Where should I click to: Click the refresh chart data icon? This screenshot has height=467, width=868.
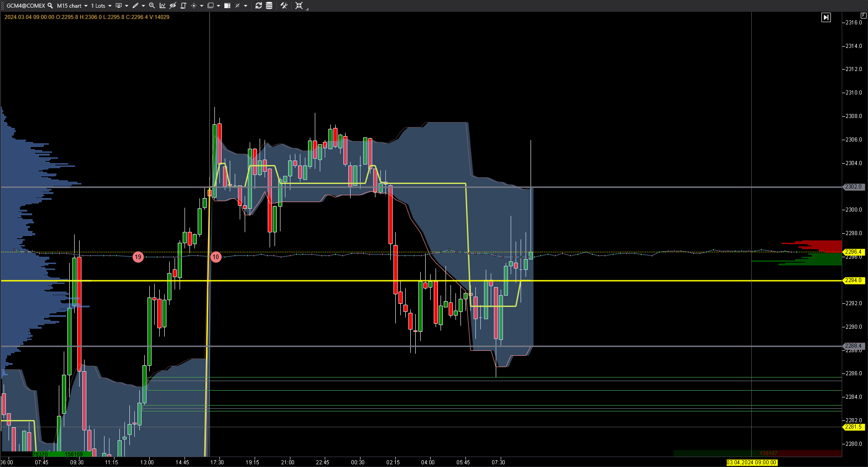[259, 6]
